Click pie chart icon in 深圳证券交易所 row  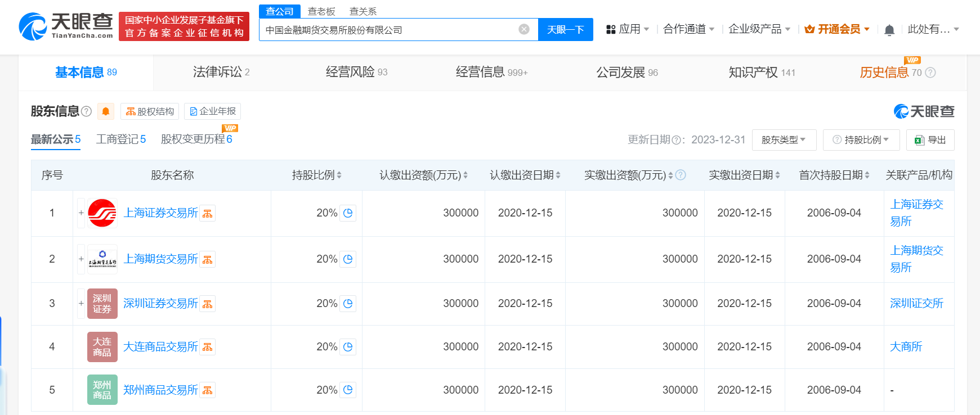[348, 304]
